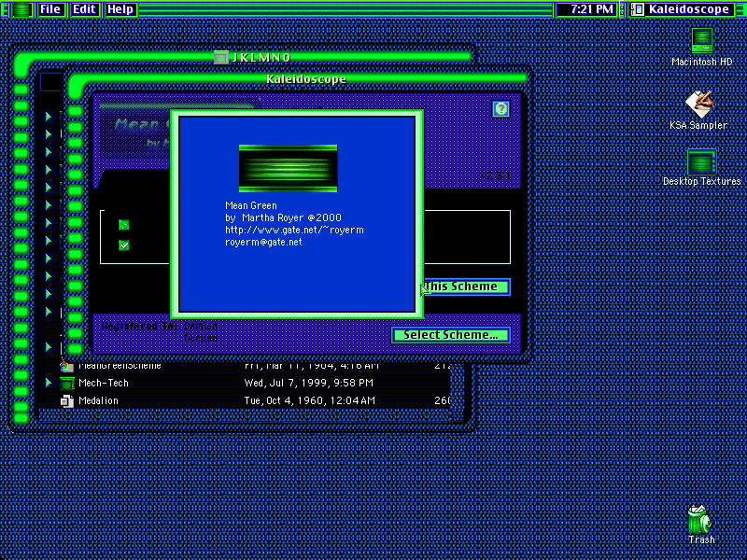Click the Mean Green preview image in the about box

pyautogui.click(x=289, y=169)
